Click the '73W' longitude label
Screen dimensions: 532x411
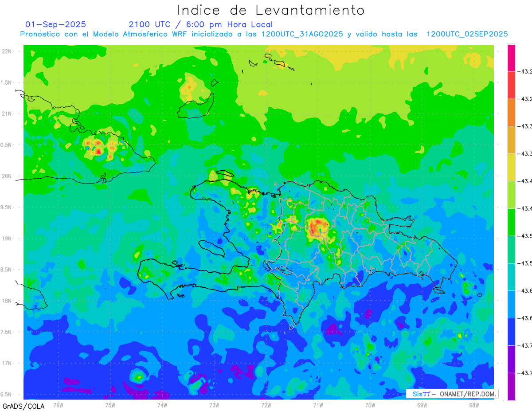click(214, 405)
